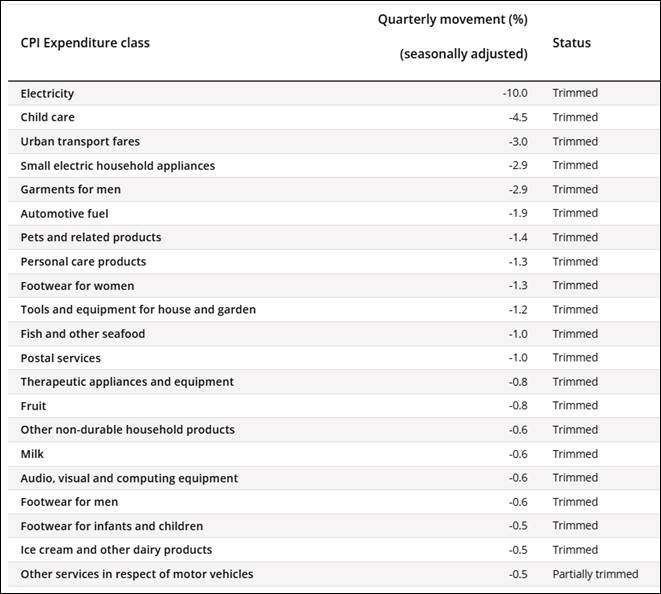Click the -10.0 value for Electricity
The height and width of the screenshot is (594, 661).
[515, 93]
